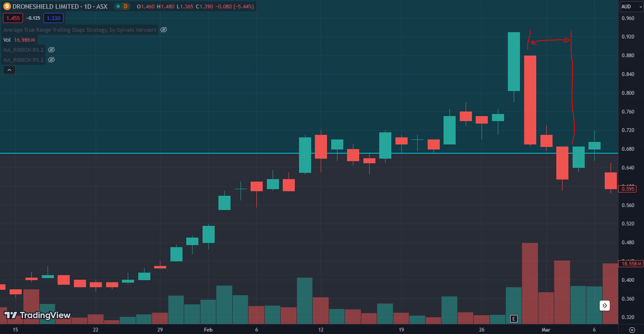
Task: Click the red sell price button 1.455
Action: [13, 18]
